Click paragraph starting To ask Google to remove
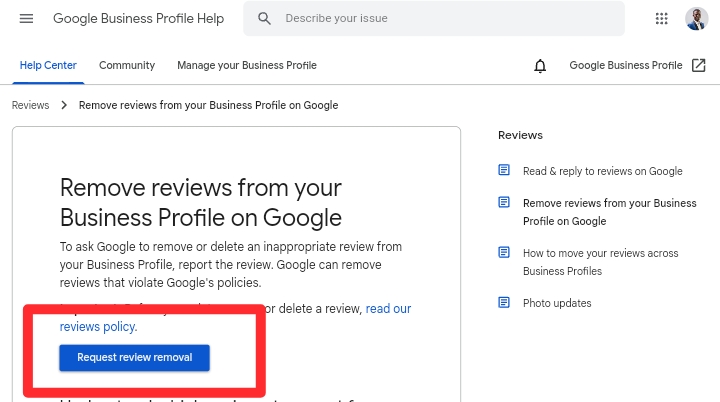720x402 pixels. click(231, 265)
